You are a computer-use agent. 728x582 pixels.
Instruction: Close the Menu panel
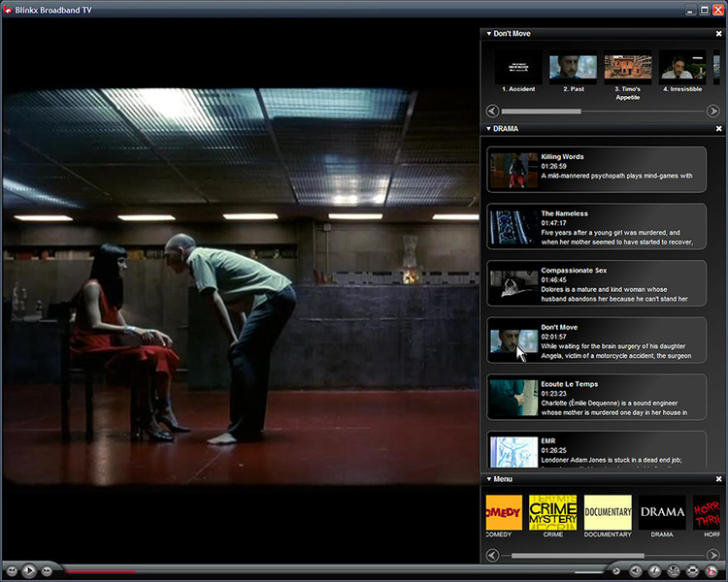[x=718, y=479]
